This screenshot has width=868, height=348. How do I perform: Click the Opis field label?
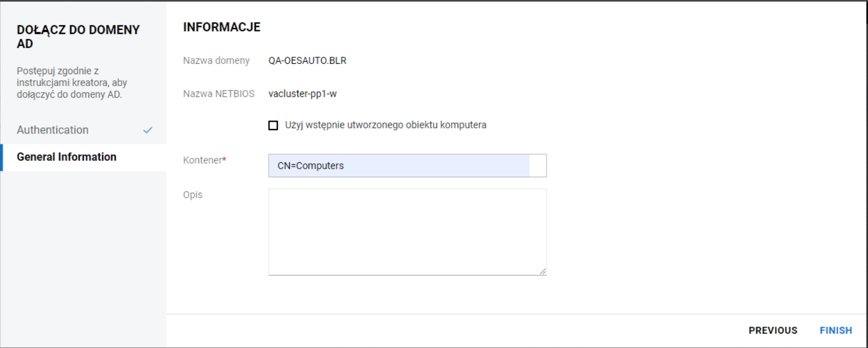coord(192,195)
